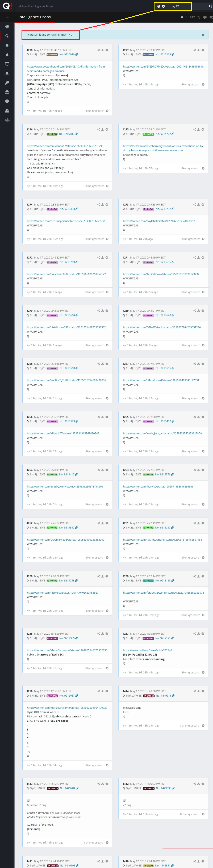
Task: Click the users group icon in the sidebar
Action: coord(7,120)
